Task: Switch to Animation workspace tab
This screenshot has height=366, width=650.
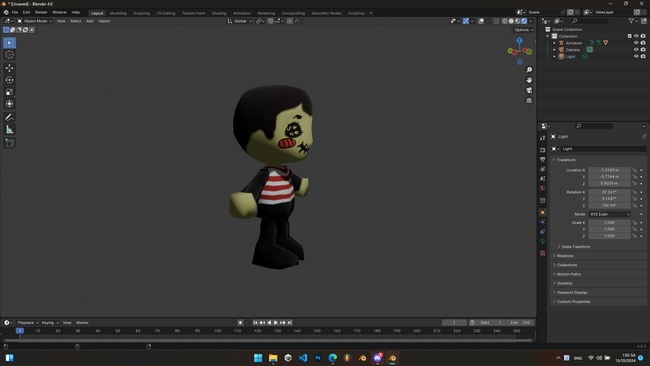Action: [242, 13]
